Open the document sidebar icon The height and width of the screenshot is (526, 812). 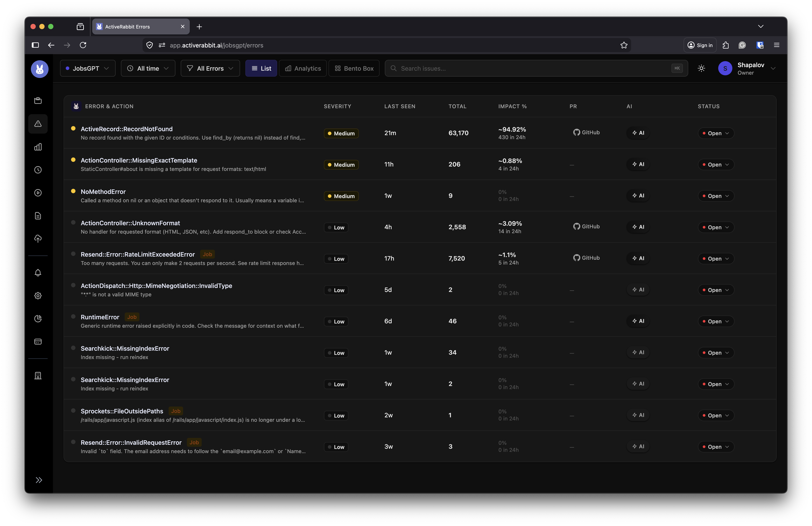coord(38,216)
